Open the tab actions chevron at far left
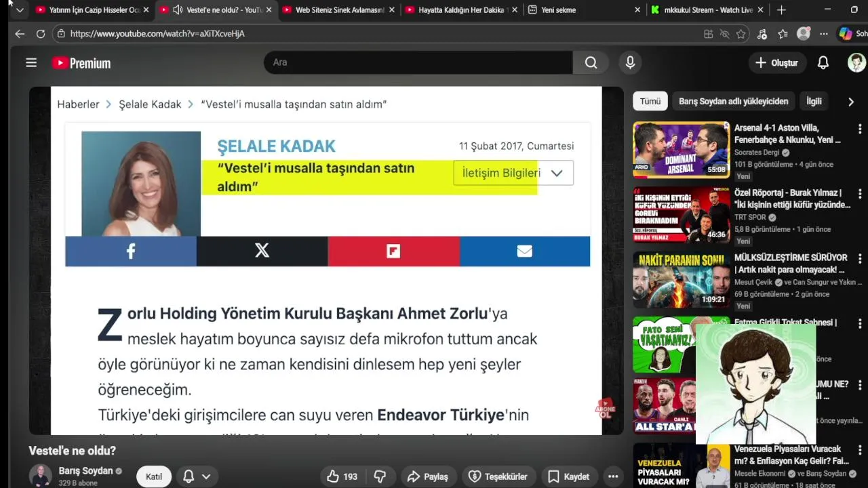This screenshot has height=488, width=868. click(20, 10)
